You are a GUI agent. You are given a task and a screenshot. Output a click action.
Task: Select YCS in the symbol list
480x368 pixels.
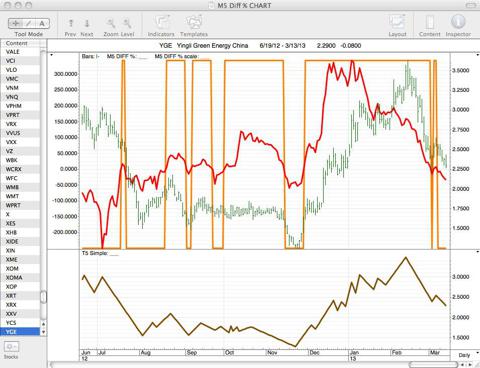(20, 322)
